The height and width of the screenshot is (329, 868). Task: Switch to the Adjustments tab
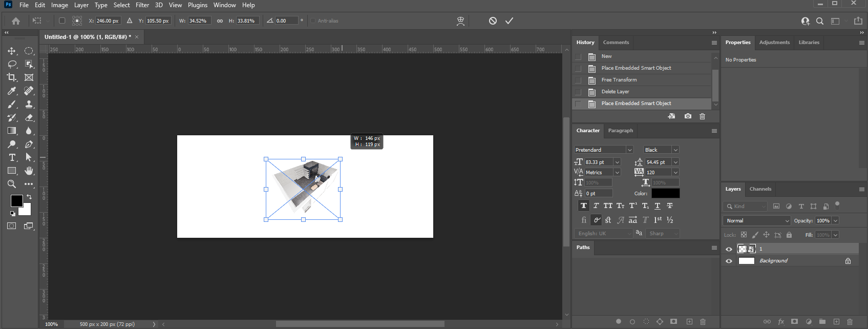774,43
